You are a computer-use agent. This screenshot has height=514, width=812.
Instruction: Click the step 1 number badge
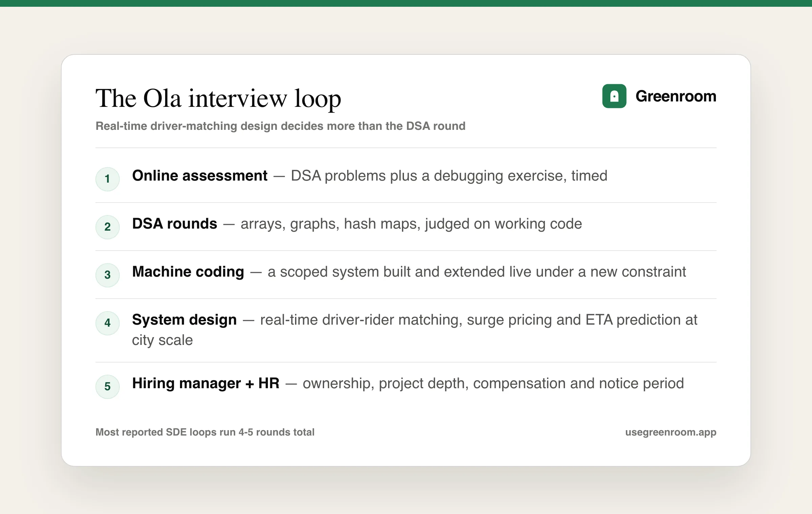pos(108,179)
